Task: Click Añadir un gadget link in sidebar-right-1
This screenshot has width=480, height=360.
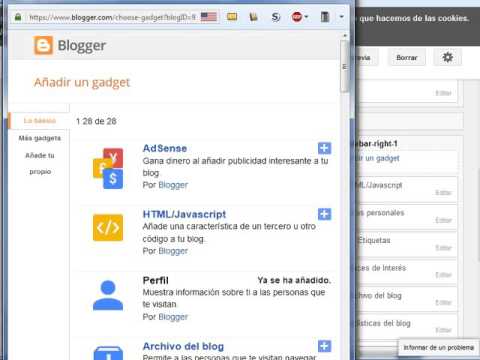Action: pyautogui.click(x=378, y=158)
